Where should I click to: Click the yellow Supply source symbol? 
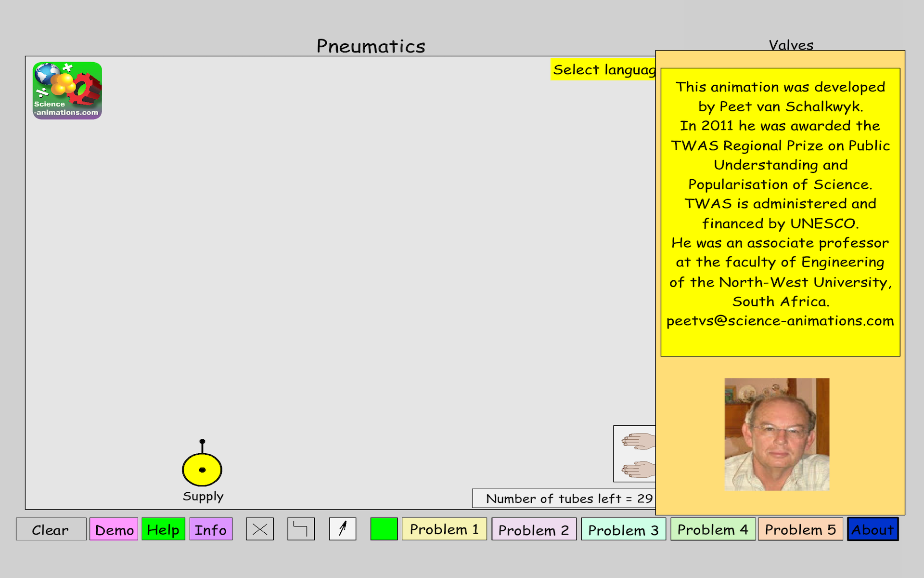(202, 469)
